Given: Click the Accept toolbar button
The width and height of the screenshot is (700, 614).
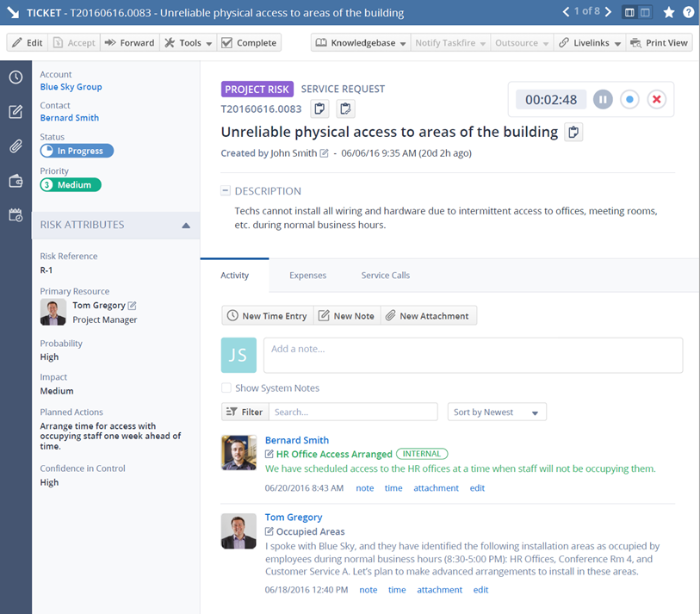Looking at the screenshot, I should [74, 43].
